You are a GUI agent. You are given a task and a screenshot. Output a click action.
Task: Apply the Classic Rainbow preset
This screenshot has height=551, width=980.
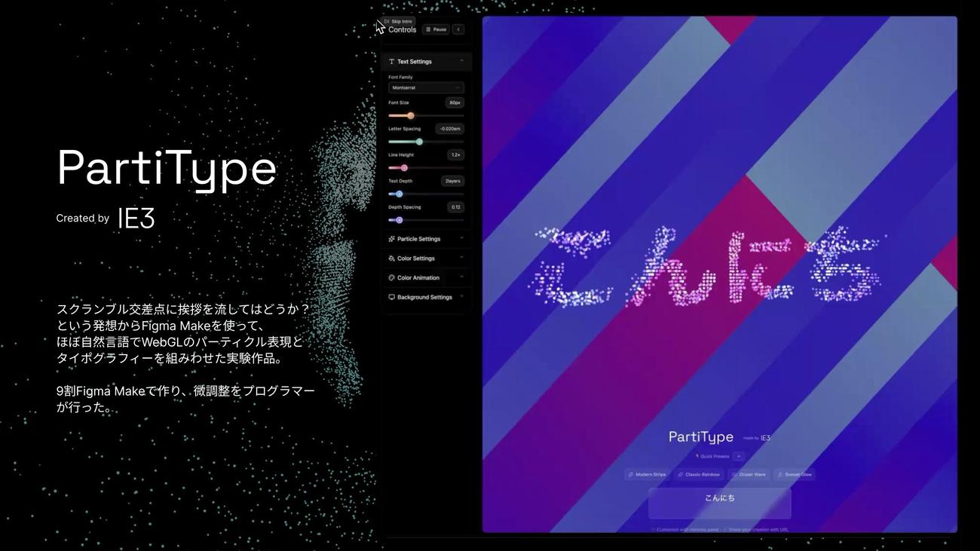pyautogui.click(x=699, y=475)
